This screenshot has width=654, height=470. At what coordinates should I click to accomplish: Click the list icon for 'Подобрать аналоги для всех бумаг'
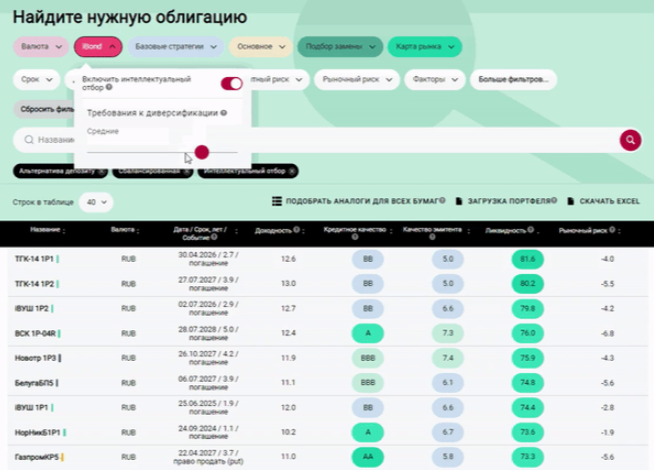[x=277, y=201]
